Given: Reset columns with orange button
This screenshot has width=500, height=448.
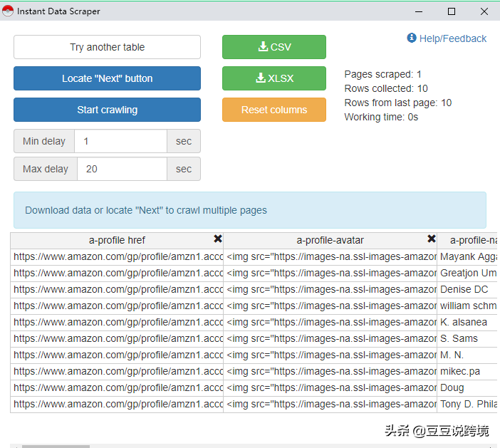Looking at the screenshot, I should point(274,110).
